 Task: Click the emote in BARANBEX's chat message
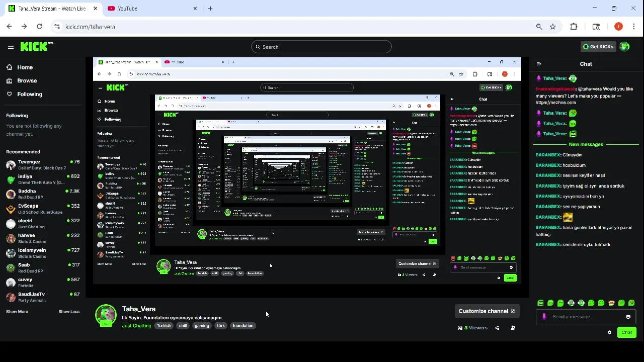[x=568, y=217]
